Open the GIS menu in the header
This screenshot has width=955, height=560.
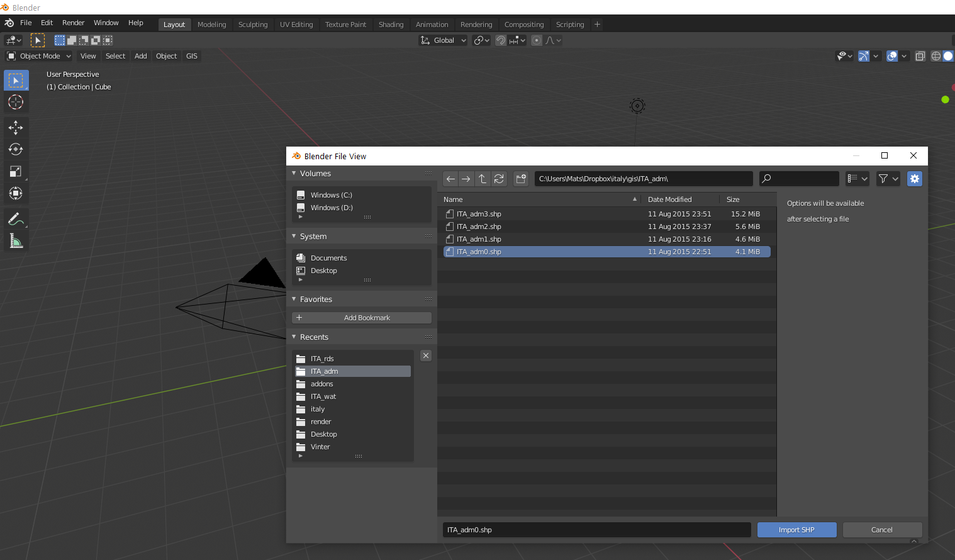point(191,56)
